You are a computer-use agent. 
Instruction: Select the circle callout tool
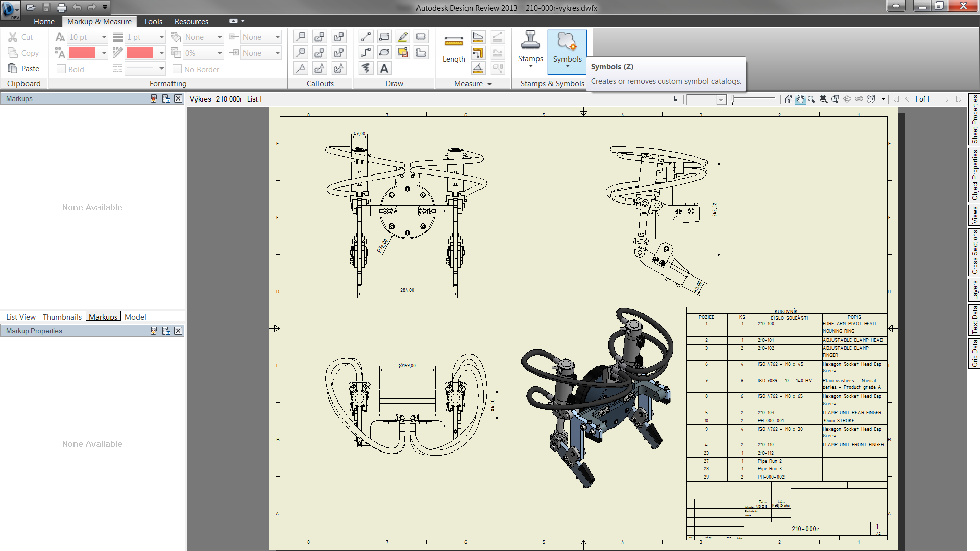coord(301,53)
